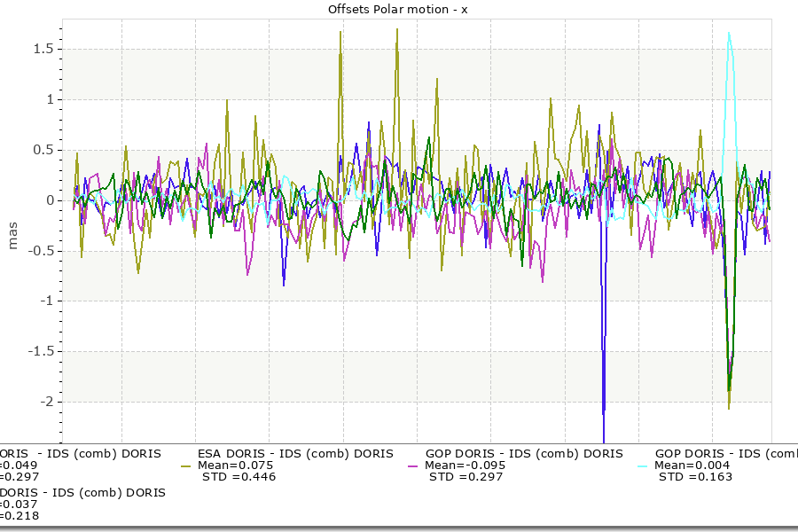Click the -2 tick on the y-axis
Screen dimensions: 798x532
click(x=46, y=402)
